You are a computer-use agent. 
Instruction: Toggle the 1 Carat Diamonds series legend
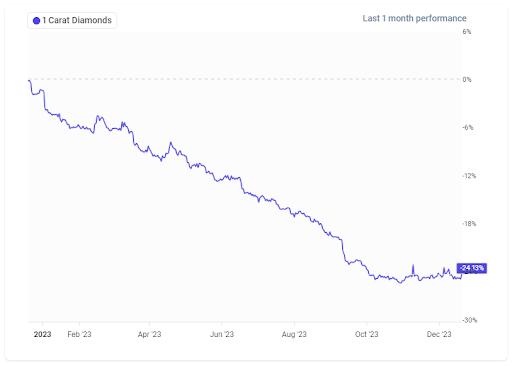click(72, 20)
